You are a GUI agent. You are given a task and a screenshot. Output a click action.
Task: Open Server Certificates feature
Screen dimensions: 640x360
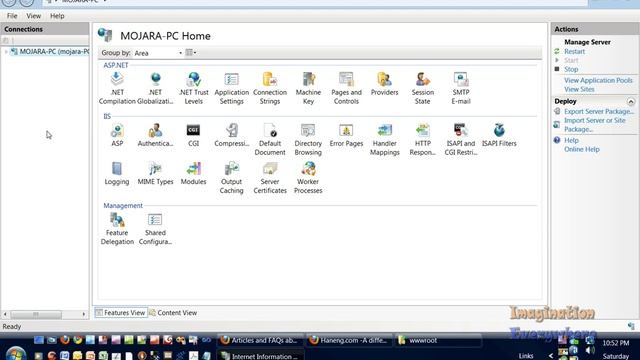click(270, 178)
